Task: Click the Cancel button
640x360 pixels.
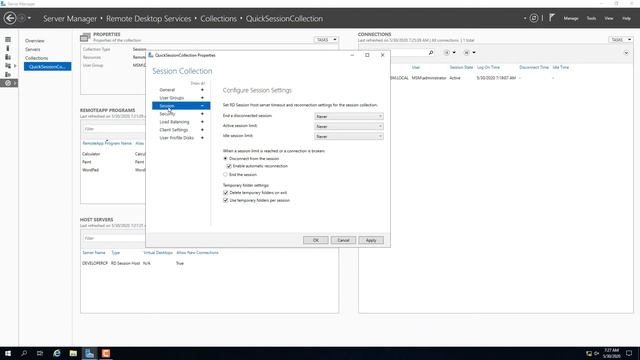Action: coord(343,240)
